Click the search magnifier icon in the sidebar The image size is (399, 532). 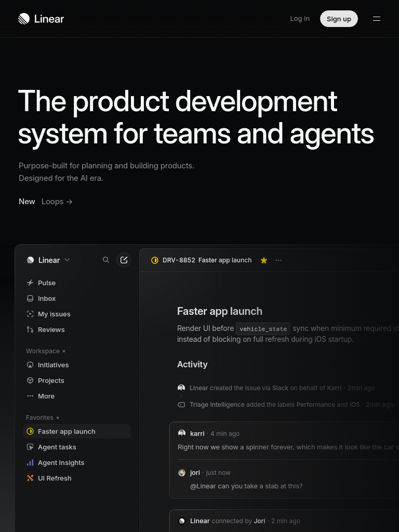(106, 260)
